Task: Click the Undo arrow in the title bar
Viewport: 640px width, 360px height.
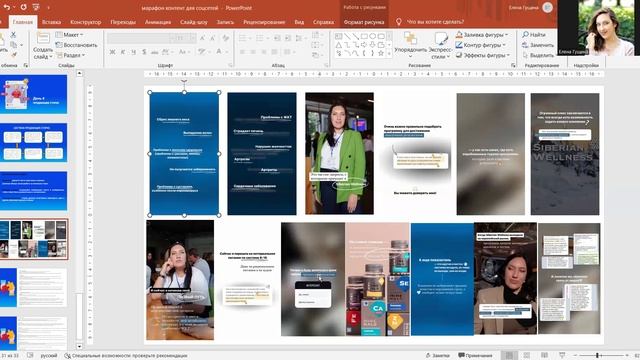Action: 7,7
